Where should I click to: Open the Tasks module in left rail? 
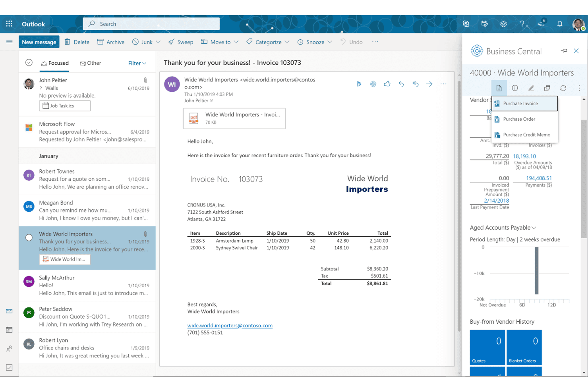tap(9, 367)
